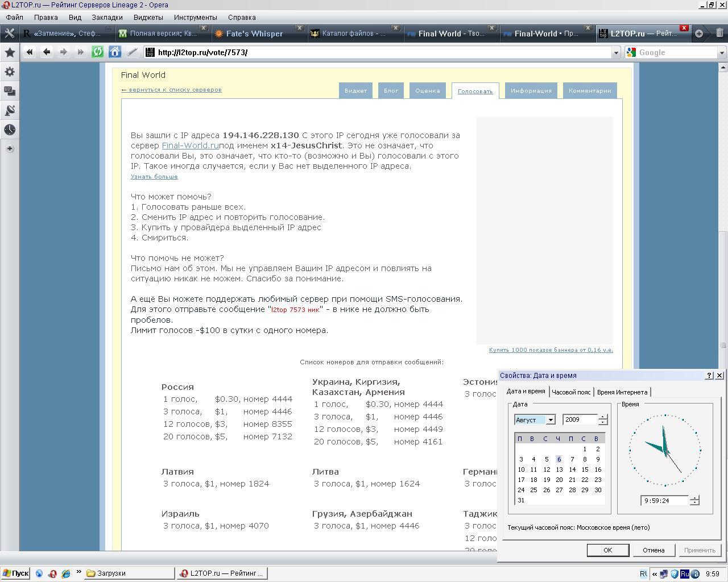Click the Rewind navigation button
728x582 pixels.
(30, 52)
